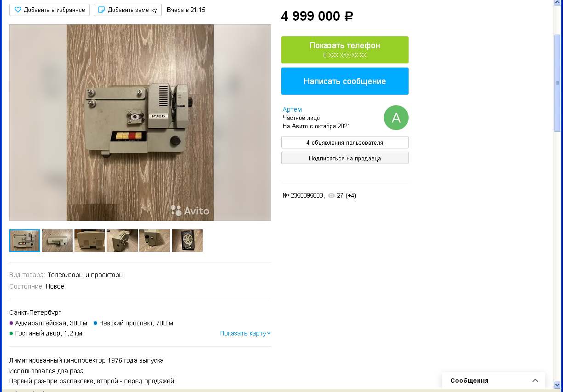The image size is (563, 392).
Task: Click the Avito watermark logo on the photo
Action: (190, 210)
